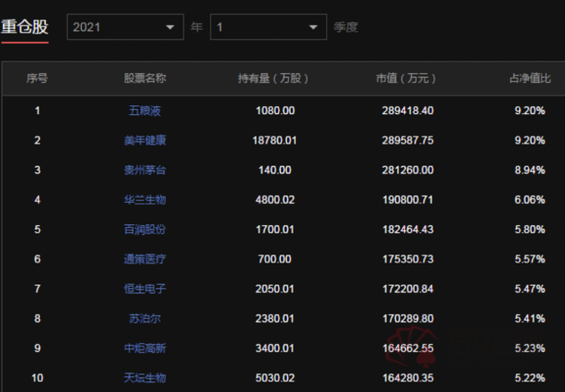The image size is (565, 392).
Task: Select the 5.80% net value ratio
Action: click(x=529, y=229)
